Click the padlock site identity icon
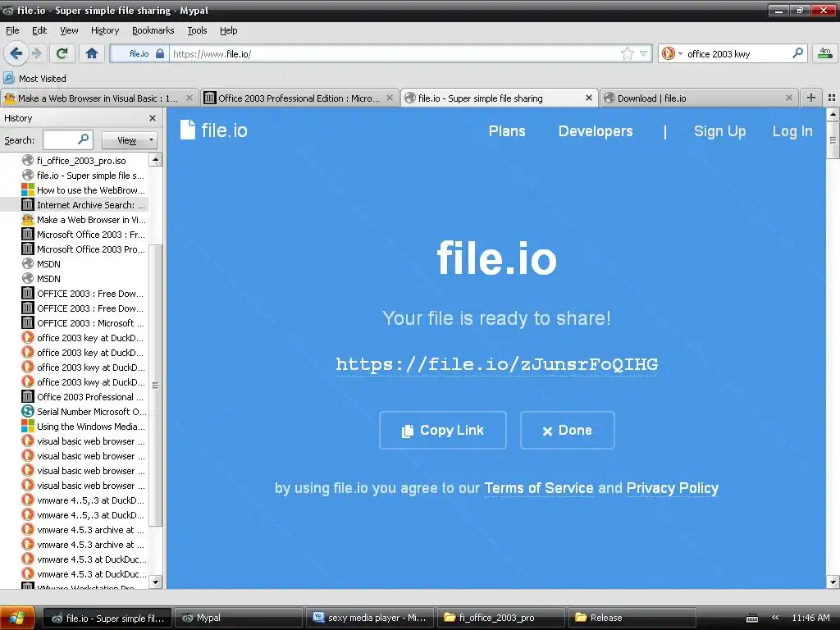The width and height of the screenshot is (840, 630). tap(160, 53)
